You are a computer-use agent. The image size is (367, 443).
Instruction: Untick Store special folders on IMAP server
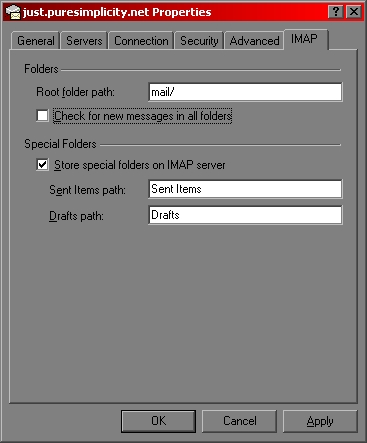click(42, 165)
